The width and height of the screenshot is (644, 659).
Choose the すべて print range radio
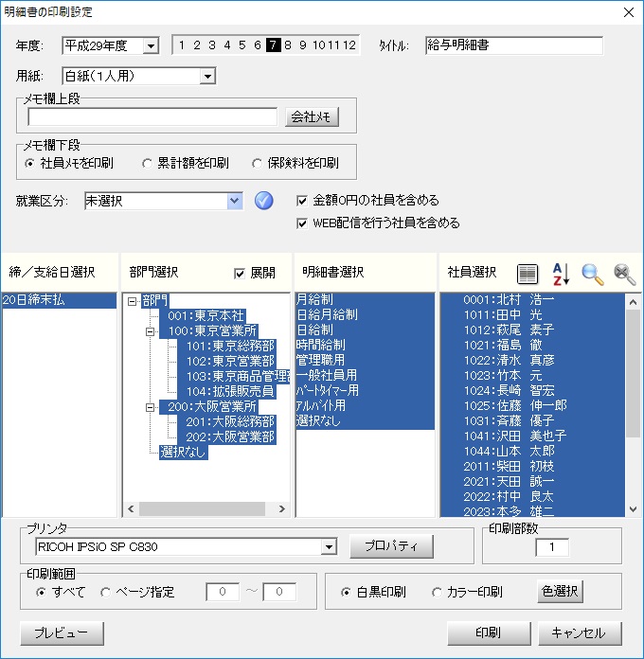(41, 593)
